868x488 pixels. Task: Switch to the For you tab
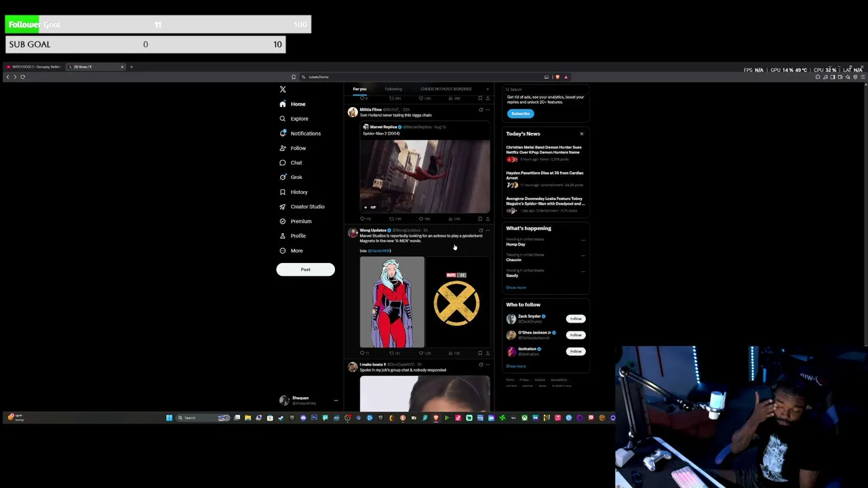pyautogui.click(x=359, y=89)
